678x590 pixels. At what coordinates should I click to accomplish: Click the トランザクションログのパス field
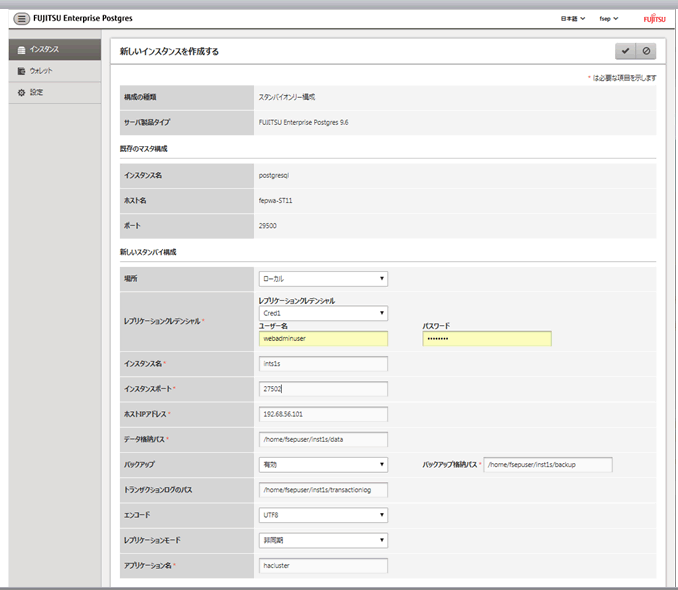click(323, 490)
